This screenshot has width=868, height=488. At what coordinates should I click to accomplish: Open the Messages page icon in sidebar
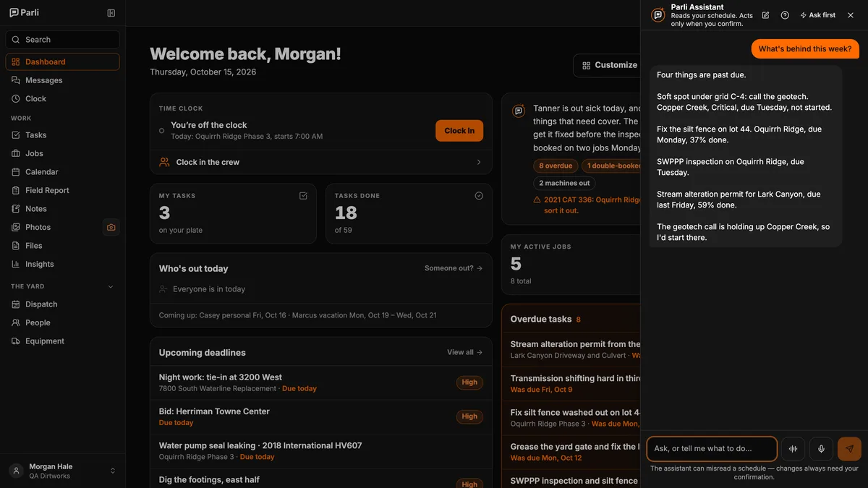point(16,80)
